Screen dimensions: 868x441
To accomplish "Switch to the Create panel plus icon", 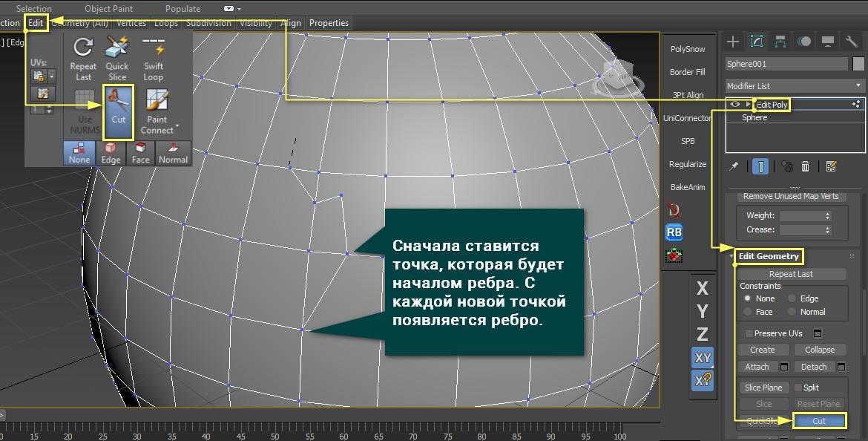I will (x=733, y=41).
